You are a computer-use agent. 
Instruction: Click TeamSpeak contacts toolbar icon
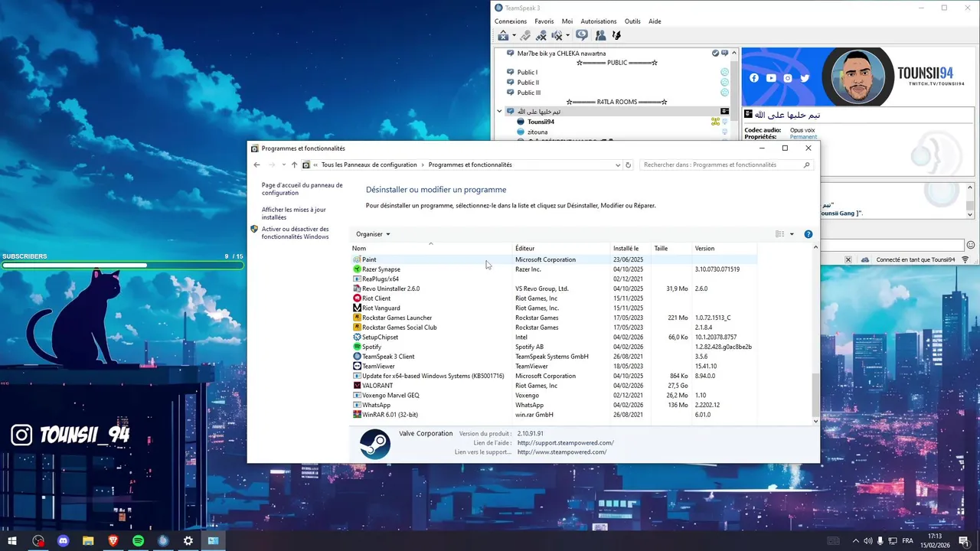(600, 35)
